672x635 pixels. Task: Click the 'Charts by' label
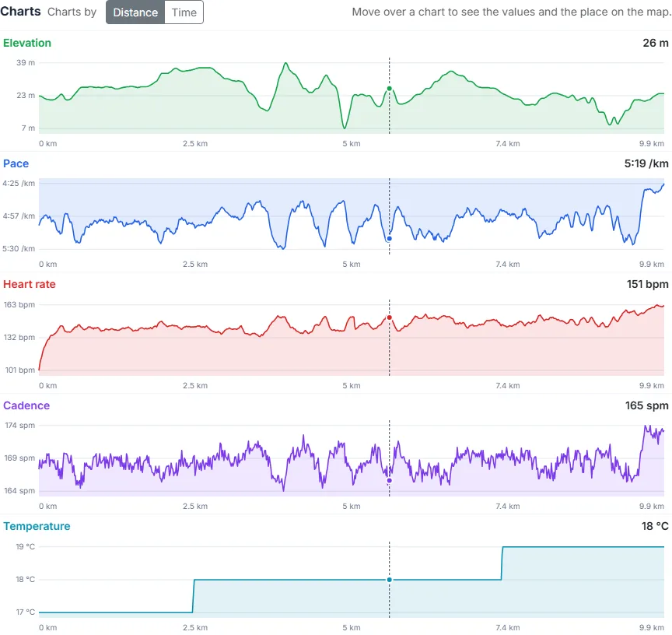72,12
